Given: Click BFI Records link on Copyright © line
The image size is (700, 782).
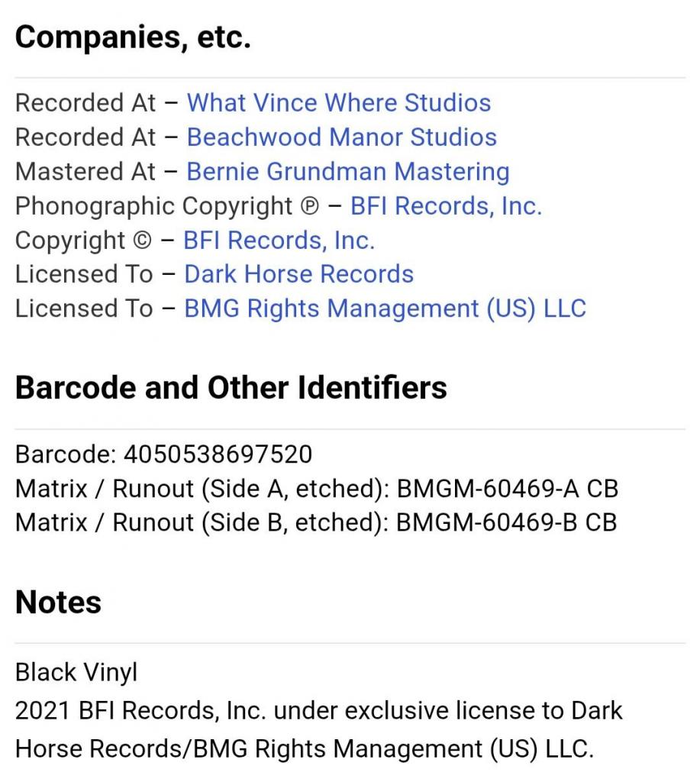Looking at the screenshot, I should 279,241.
